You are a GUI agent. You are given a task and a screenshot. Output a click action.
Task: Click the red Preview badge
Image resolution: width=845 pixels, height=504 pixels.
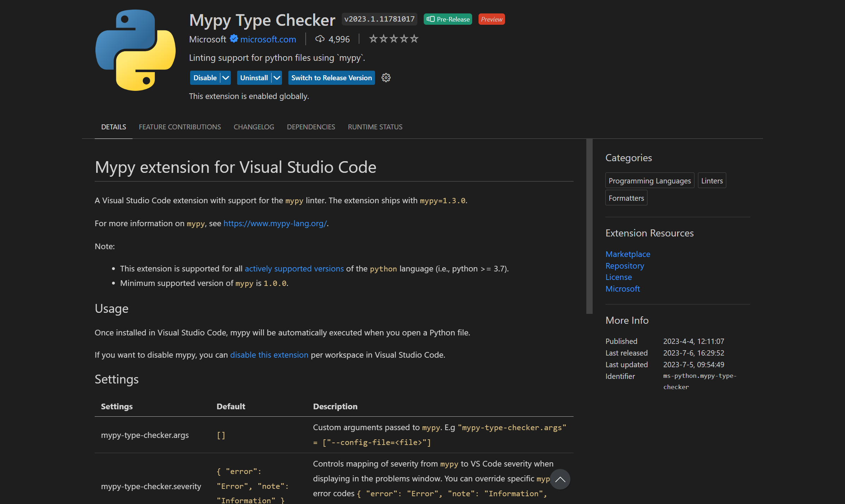(491, 19)
